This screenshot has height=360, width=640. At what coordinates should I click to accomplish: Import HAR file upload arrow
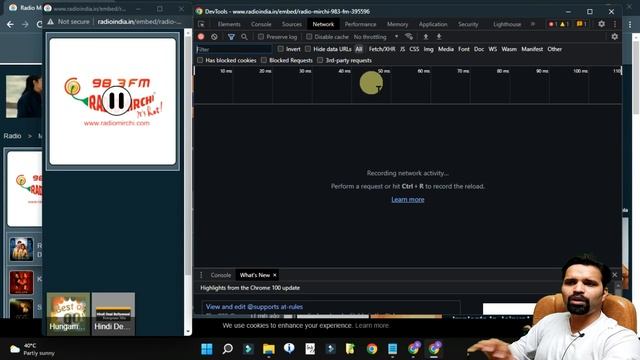[x=426, y=37]
